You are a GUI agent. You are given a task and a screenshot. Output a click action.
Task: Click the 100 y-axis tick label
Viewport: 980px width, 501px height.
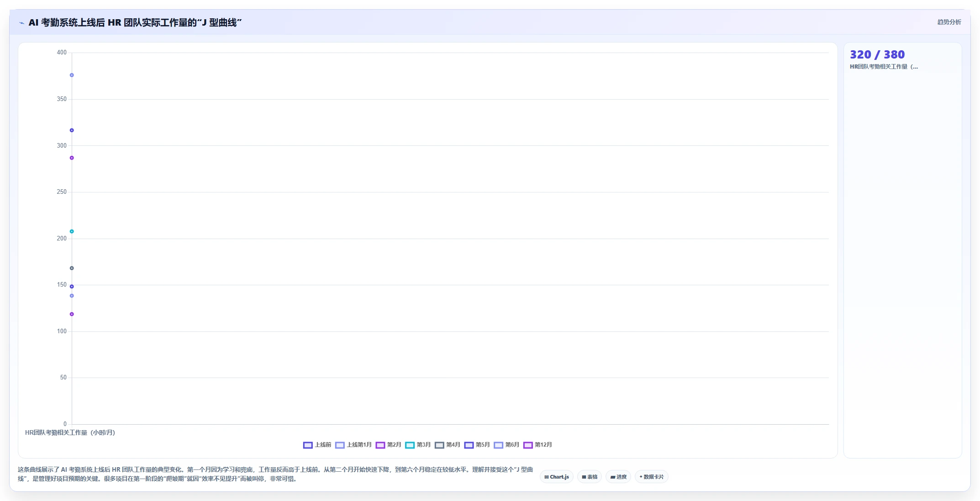62,331
